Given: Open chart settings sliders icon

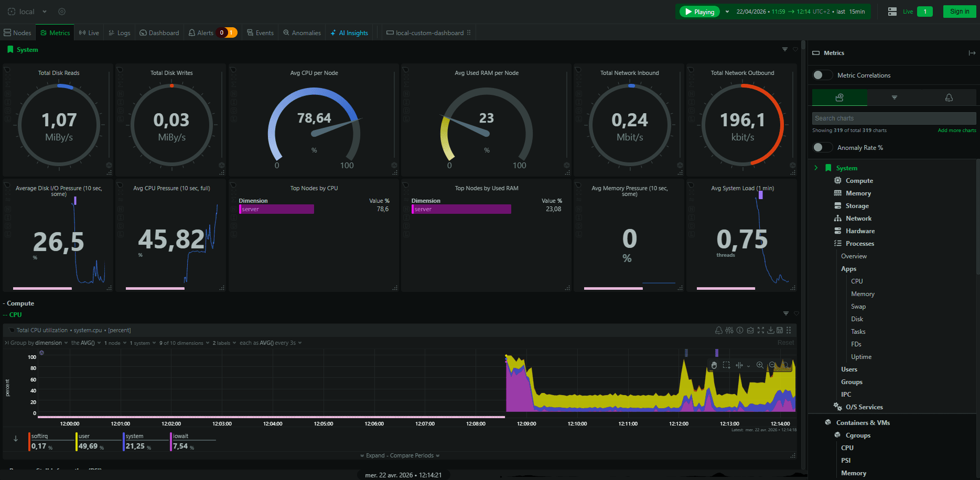Looking at the screenshot, I should (729, 330).
